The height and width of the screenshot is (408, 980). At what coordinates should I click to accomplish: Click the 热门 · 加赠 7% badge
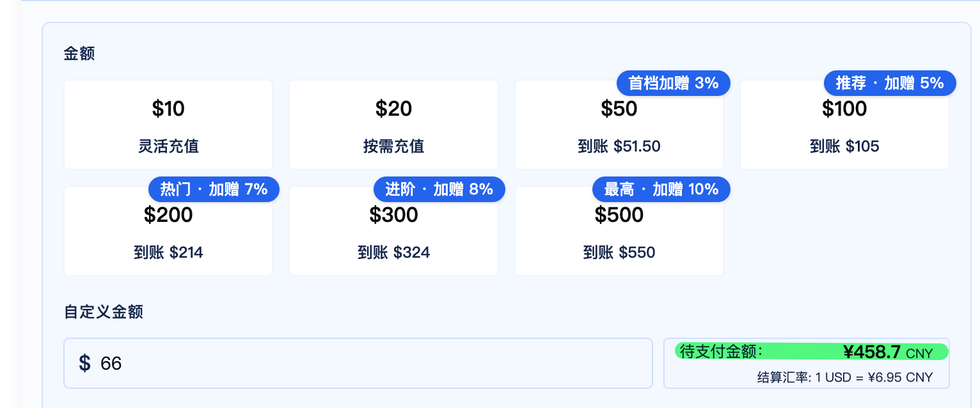(x=214, y=189)
